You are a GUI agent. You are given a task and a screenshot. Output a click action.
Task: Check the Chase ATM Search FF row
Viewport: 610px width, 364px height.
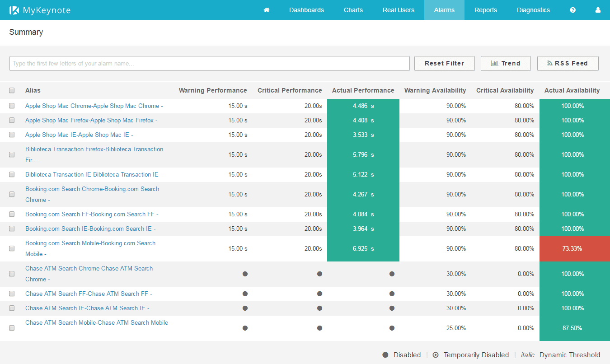pos(12,294)
